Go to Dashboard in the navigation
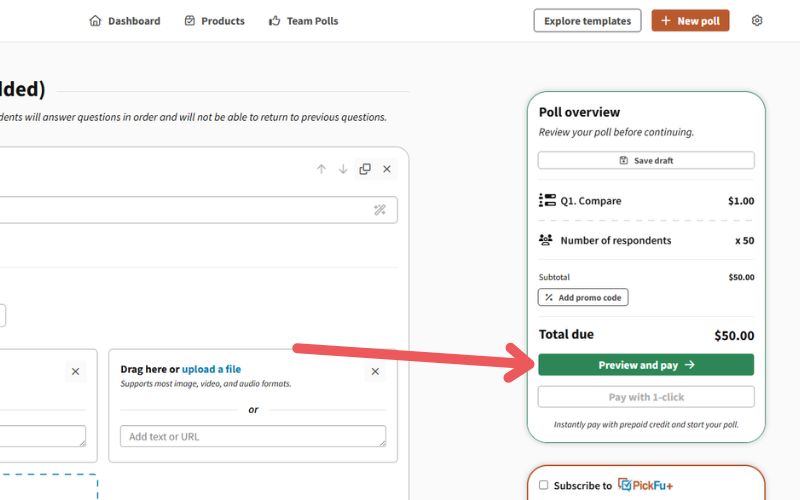Image resolution: width=800 pixels, height=500 pixels. pos(124,21)
